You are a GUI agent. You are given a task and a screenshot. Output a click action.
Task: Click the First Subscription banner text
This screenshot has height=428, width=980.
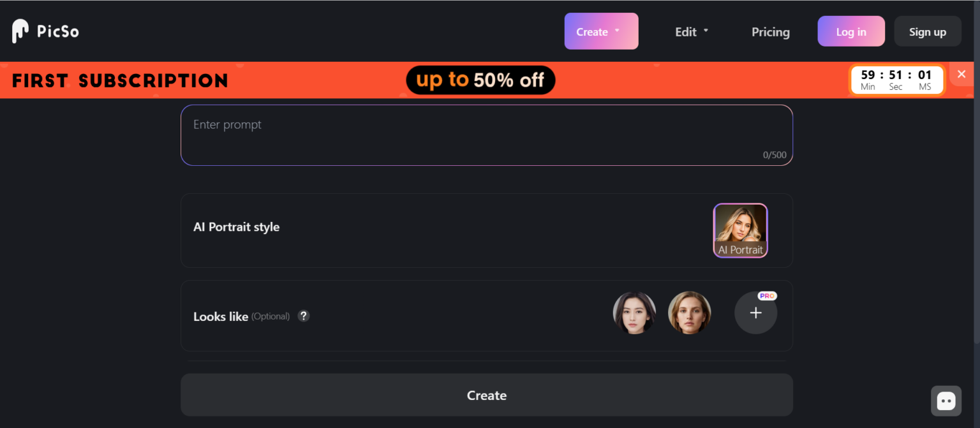coord(120,81)
